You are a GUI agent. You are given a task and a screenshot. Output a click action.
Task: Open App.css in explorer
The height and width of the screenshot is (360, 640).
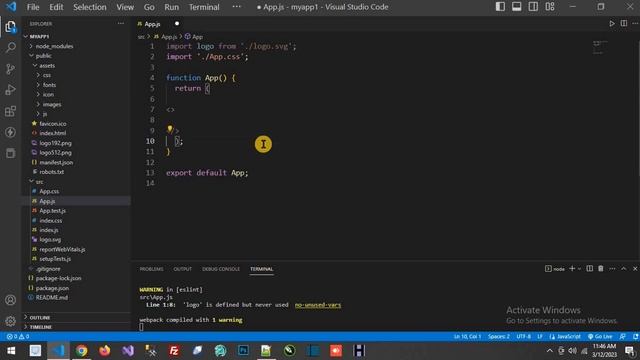coord(49,191)
